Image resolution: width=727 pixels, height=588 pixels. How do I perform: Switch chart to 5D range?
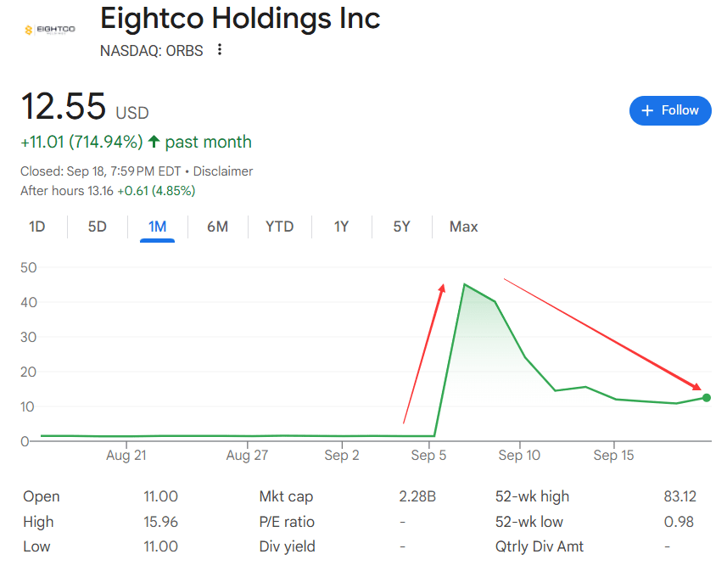[98, 227]
